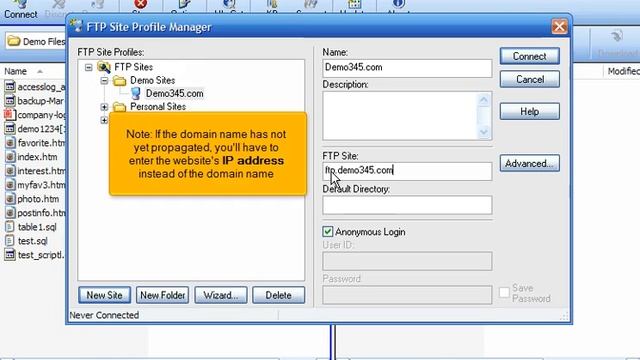Select the Demo345.com tree entry text

point(175,93)
